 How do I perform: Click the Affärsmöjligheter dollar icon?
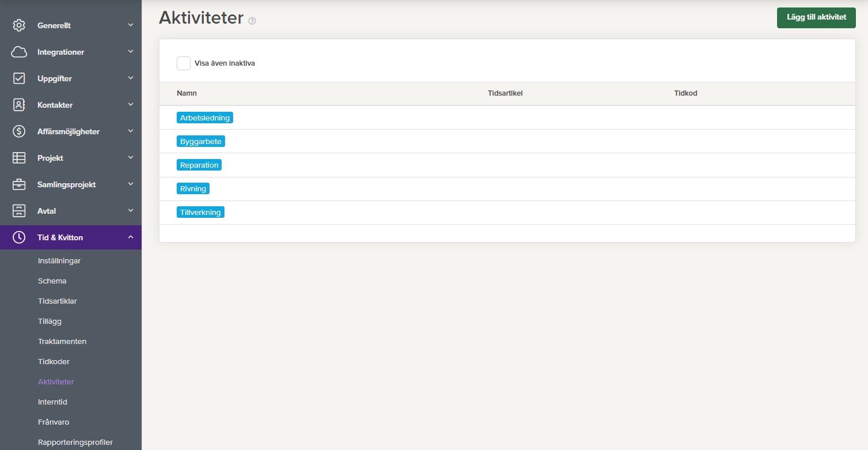19,131
